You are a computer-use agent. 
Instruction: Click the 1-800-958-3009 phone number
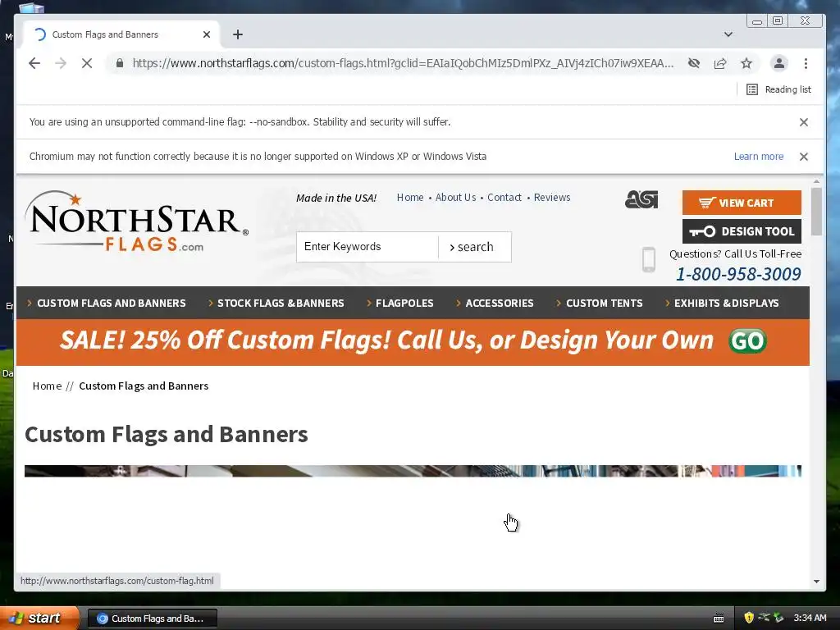tap(738, 274)
